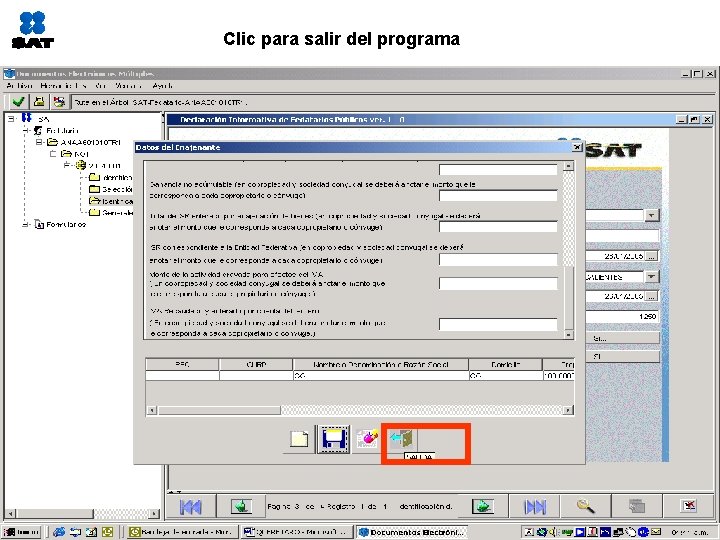720x540 pixels.
Task: Jump to last record with blue forward arrow
Action: pos(535,506)
